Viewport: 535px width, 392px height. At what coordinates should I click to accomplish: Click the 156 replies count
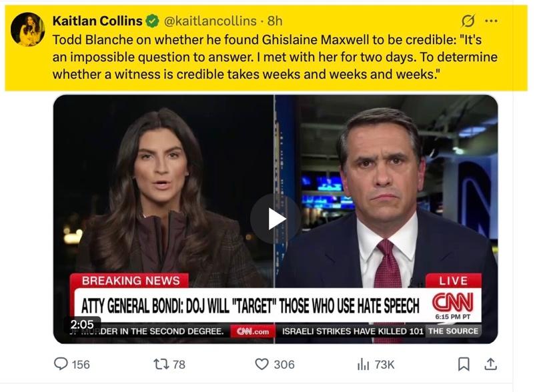tap(81, 365)
